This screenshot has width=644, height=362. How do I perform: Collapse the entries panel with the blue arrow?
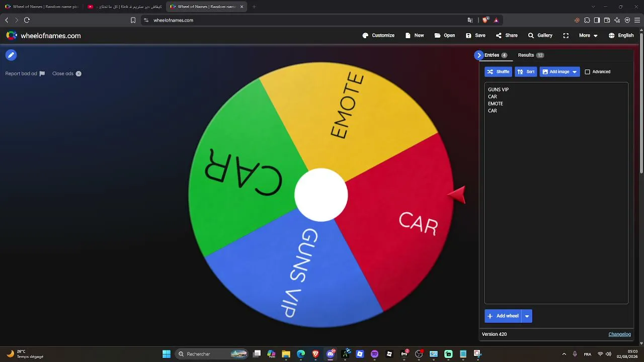pyautogui.click(x=479, y=55)
